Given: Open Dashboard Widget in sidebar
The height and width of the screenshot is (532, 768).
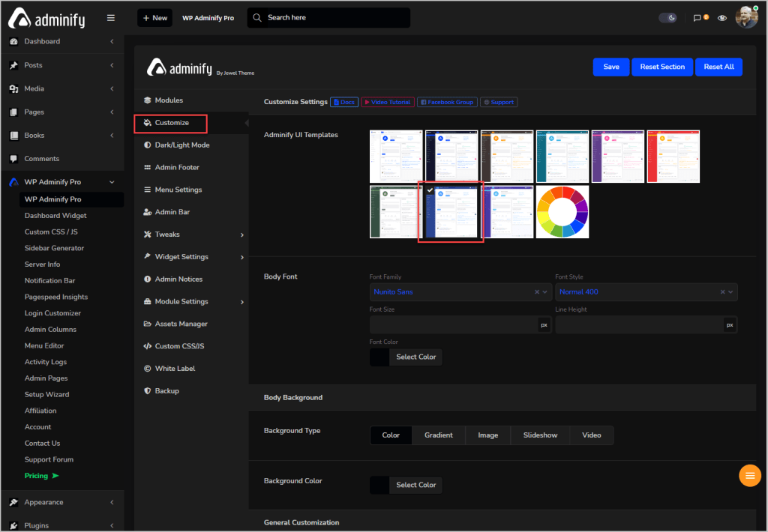Looking at the screenshot, I should point(55,216).
